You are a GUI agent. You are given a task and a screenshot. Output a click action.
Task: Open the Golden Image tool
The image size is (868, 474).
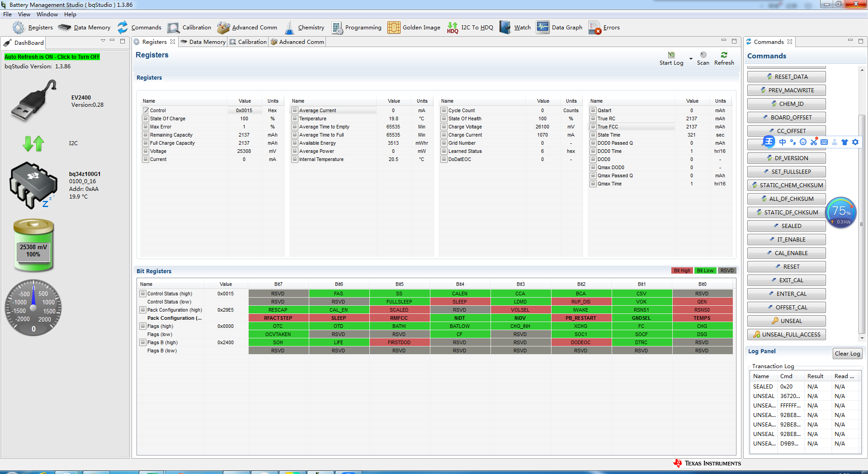pos(414,28)
